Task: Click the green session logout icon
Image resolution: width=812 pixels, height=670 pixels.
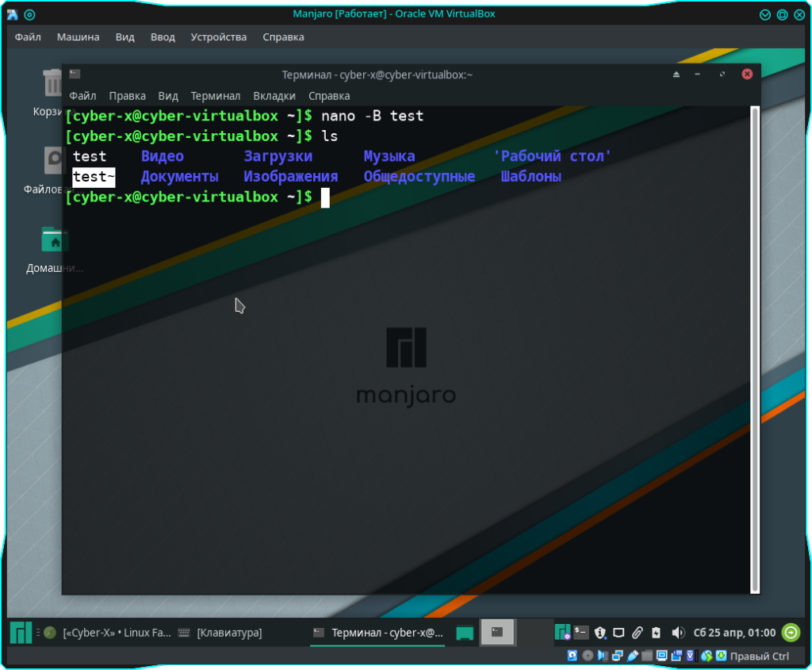Action: [791, 633]
